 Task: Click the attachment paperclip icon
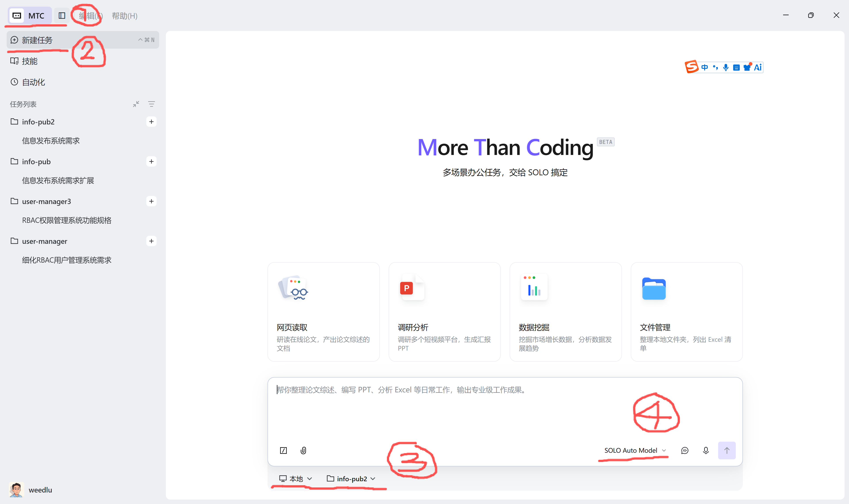tap(303, 450)
